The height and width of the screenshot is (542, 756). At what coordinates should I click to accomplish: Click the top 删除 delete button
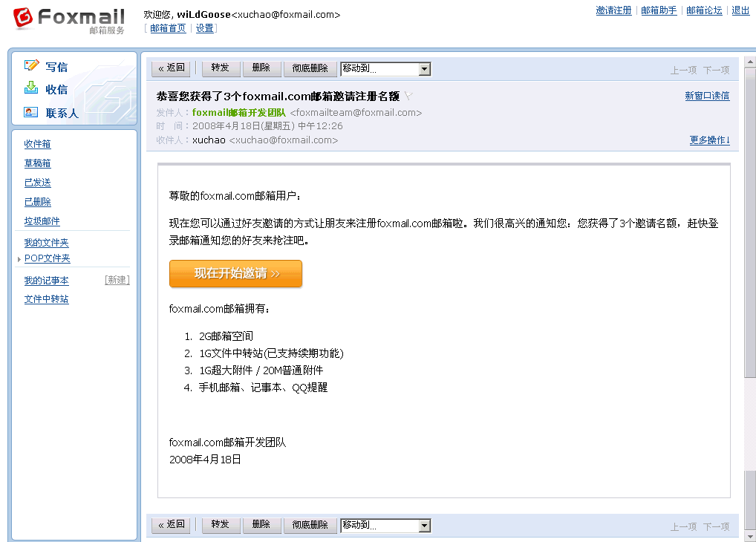pyautogui.click(x=261, y=68)
